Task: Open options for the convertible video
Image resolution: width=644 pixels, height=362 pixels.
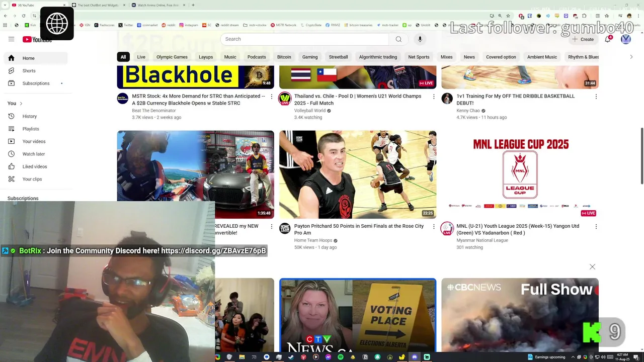Action: pos(272,227)
